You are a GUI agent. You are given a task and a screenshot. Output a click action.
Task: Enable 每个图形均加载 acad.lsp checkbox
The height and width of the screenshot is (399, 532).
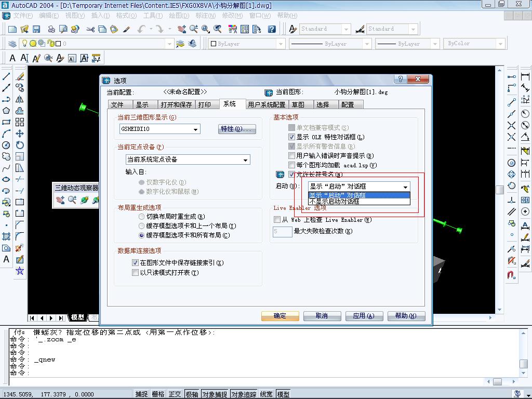point(291,165)
